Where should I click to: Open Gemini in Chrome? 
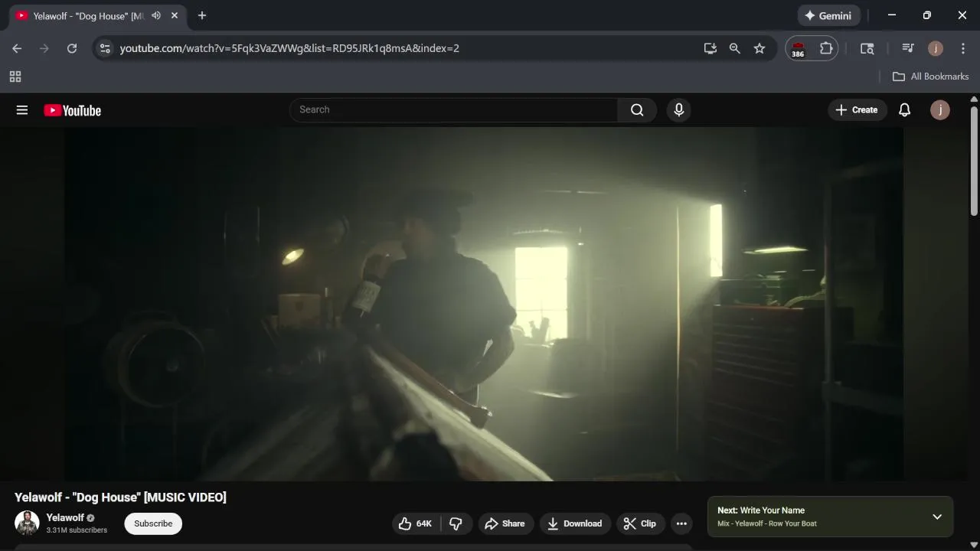828,15
